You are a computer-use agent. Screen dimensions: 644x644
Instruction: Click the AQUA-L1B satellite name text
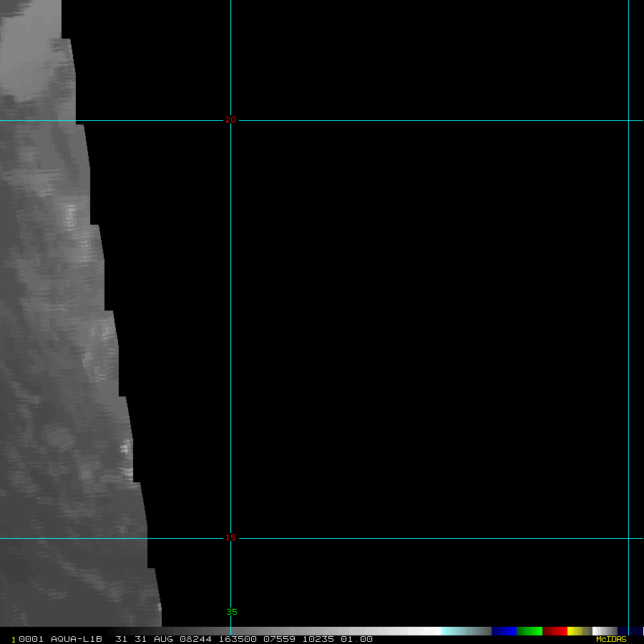pos(77,639)
